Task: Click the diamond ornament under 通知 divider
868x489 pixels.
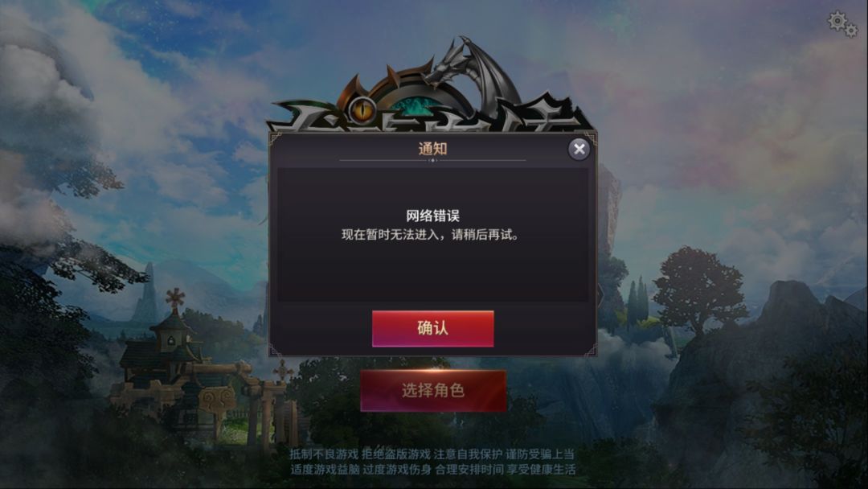Action: pyautogui.click(x=433, y=161)
